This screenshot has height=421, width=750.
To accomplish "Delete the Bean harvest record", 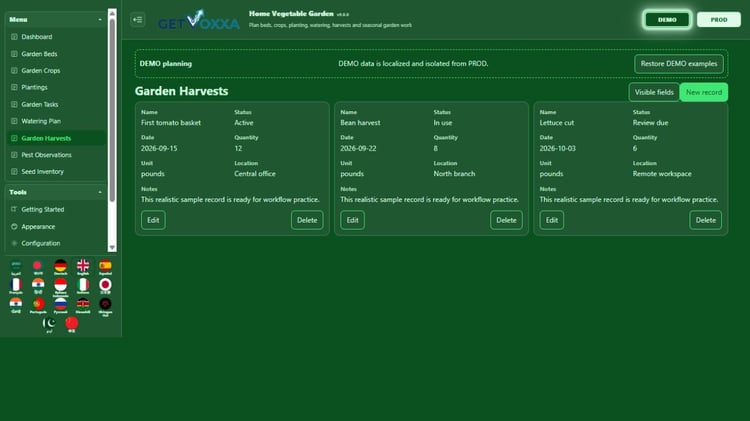I will (506, 220).
